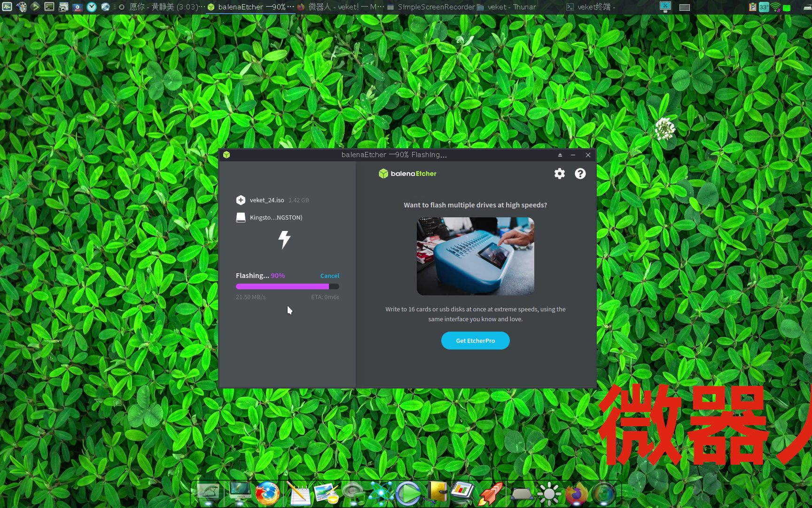Click the lightning bolt flash icon
812x508 pixels.
coord(284,239)
